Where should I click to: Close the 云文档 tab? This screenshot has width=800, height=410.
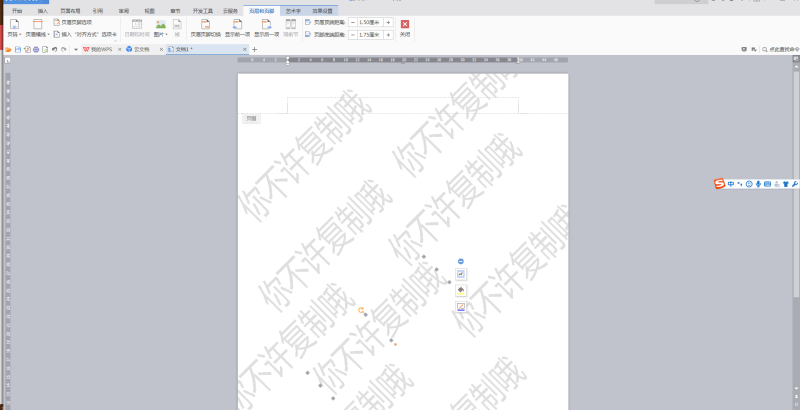point(161,49)
